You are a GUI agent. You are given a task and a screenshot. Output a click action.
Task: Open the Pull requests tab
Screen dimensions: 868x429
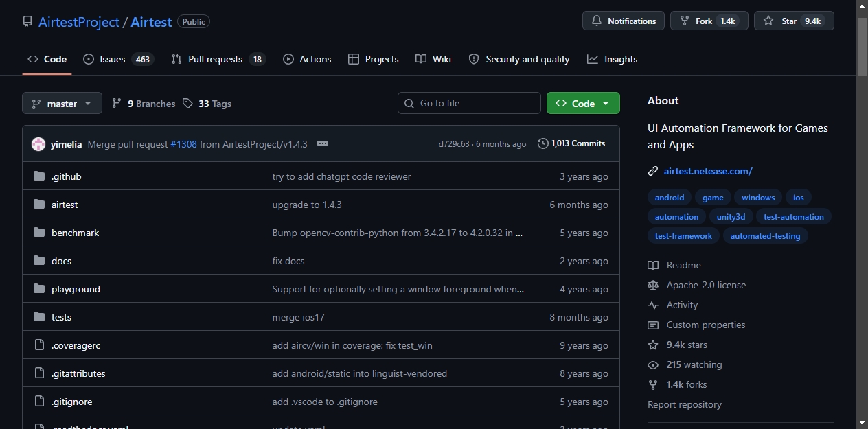click(218, 59)
